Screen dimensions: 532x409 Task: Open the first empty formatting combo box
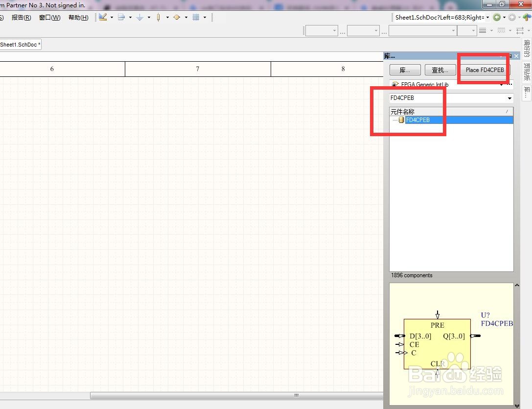[x=322, y=30]
